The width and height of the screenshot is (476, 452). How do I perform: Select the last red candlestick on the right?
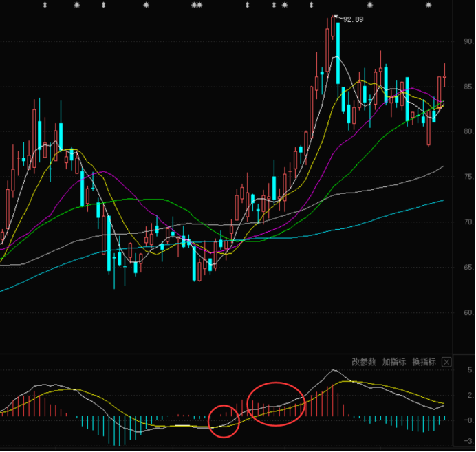(444, 80)
